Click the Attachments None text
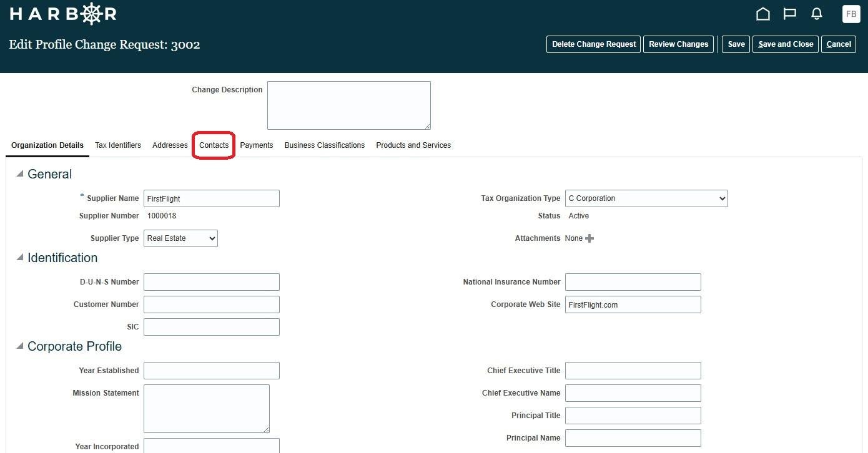The width and height of the screenshot is (868, 453). coord(574,238)
